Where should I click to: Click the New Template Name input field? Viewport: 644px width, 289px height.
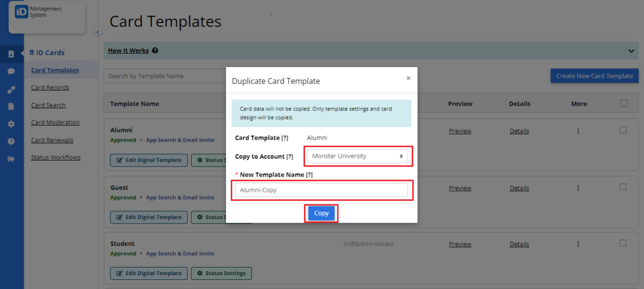tap(321, 190)
